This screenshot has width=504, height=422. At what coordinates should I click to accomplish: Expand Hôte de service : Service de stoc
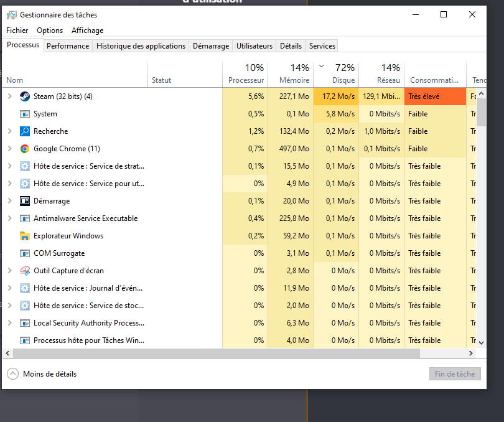pos(9,305)
